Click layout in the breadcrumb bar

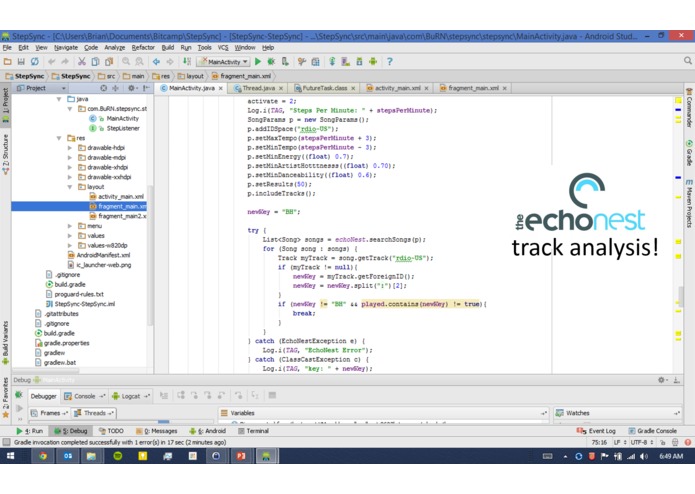click(191, 76)
